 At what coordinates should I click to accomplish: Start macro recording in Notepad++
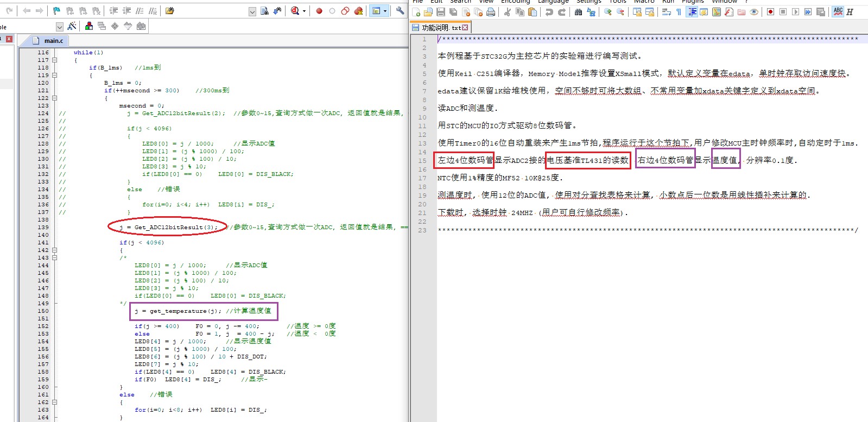(770, 12)
